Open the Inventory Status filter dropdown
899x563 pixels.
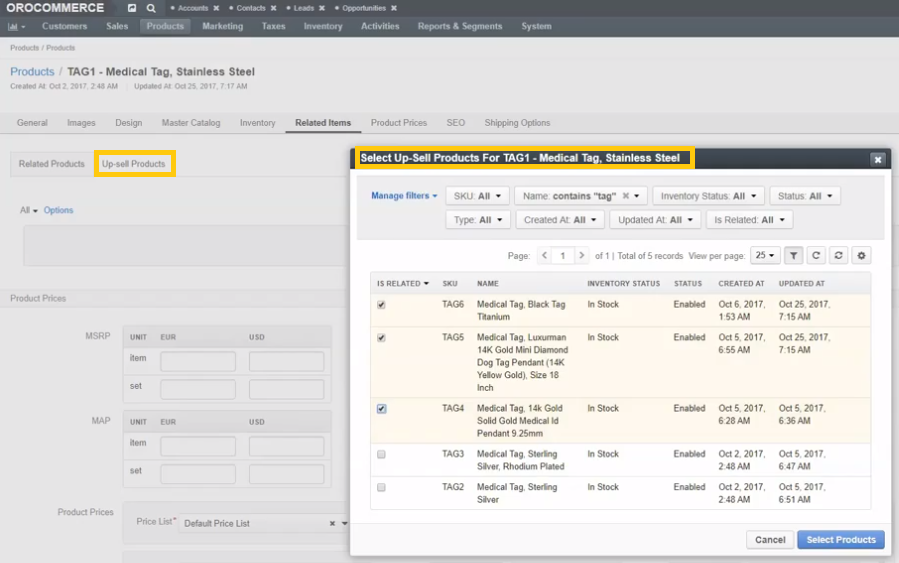(708, 196)
